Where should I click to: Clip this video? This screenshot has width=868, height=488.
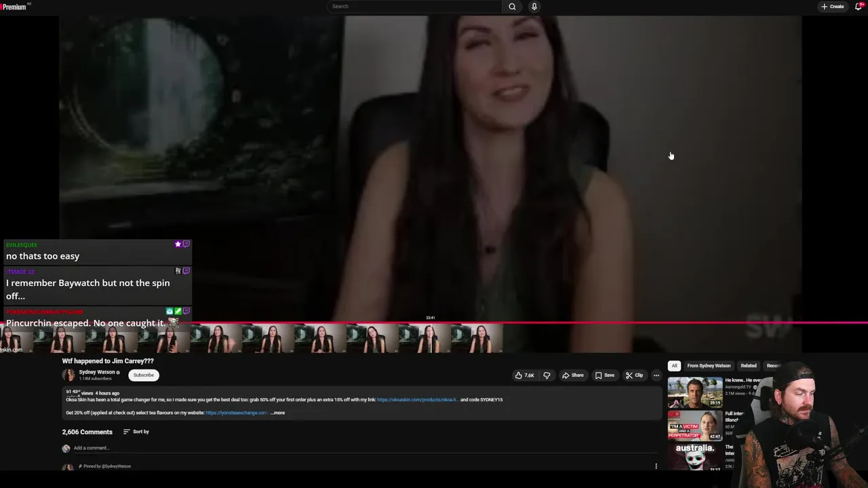point(635,375)
